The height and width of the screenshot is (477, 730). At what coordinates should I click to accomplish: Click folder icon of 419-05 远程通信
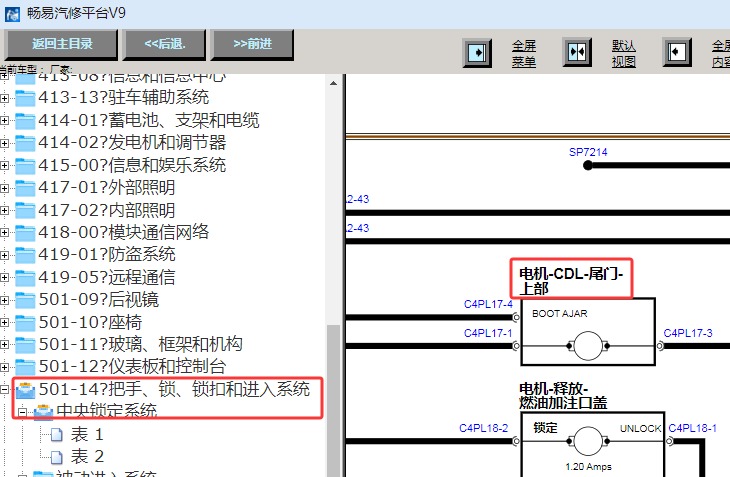[25, 278]
